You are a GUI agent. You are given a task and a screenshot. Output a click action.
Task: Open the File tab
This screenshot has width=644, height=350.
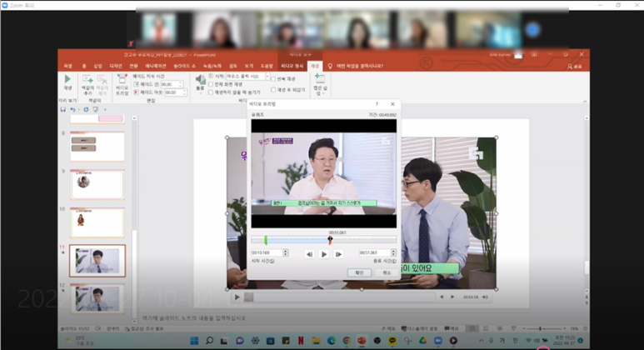(67, 66)
